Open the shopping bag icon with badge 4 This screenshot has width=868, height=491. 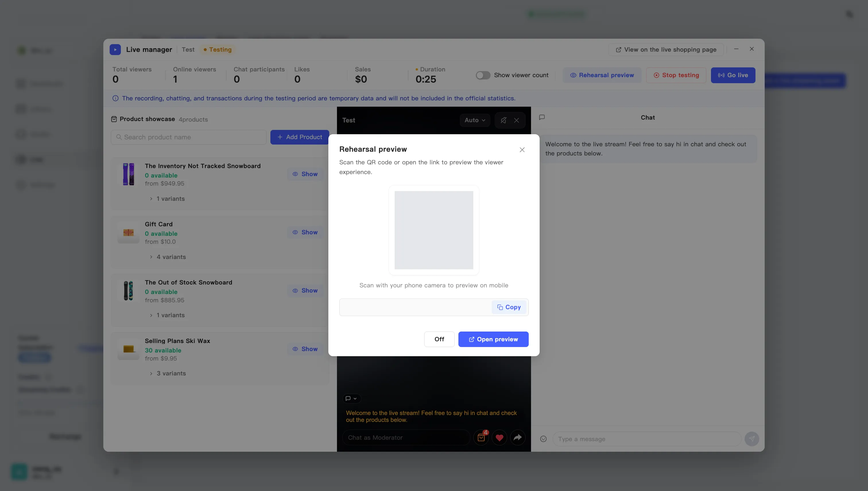(481, 438)
